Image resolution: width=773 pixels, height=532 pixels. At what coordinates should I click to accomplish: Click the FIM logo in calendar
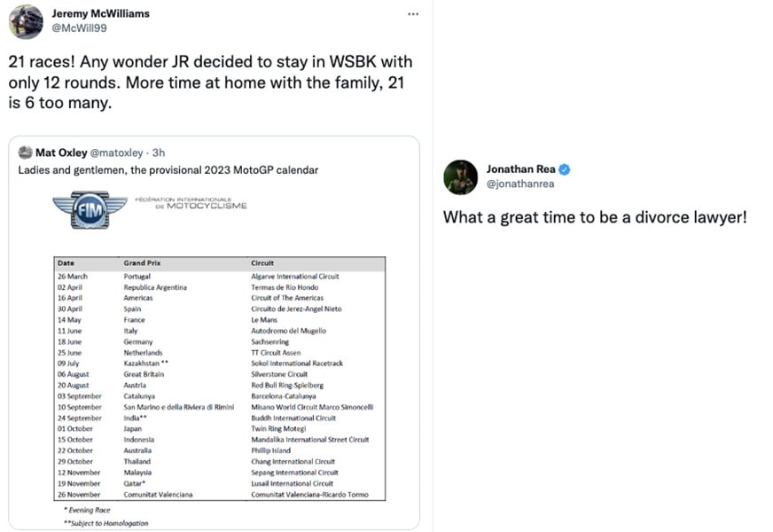[x=90, y=209]
